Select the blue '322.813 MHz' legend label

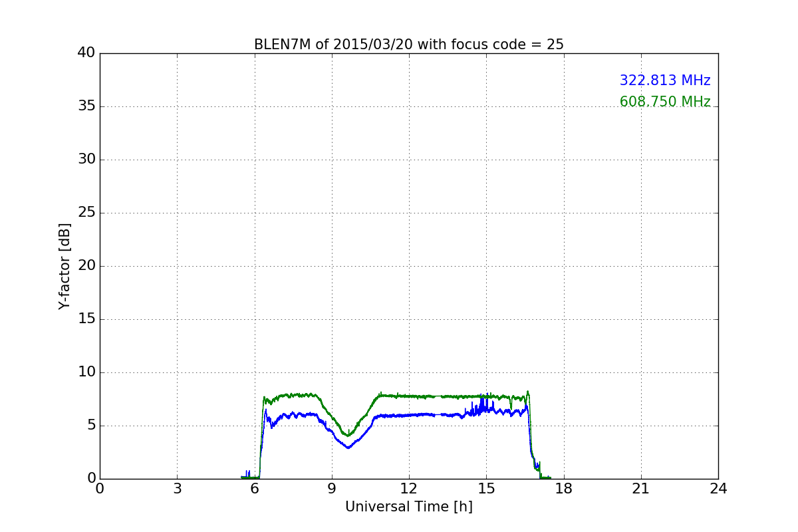pyautogui.click(x=665, y=80)
